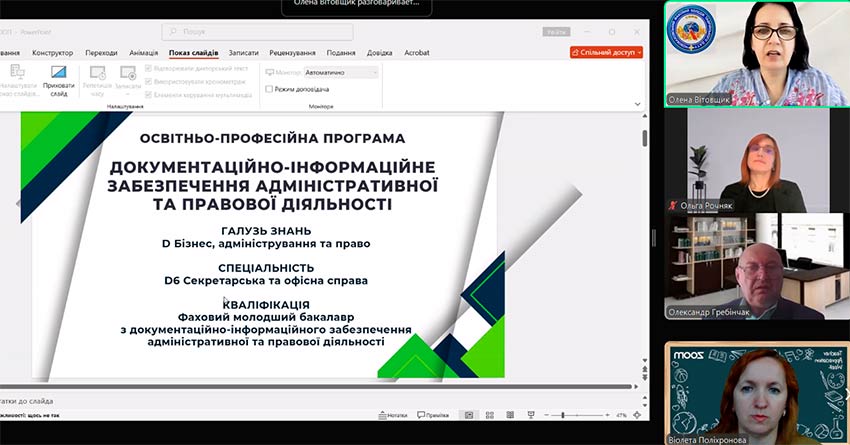Fit slide to current window icon
This screenshot has width=850, height=445.
pyautogui.click(x=637, y=415)
